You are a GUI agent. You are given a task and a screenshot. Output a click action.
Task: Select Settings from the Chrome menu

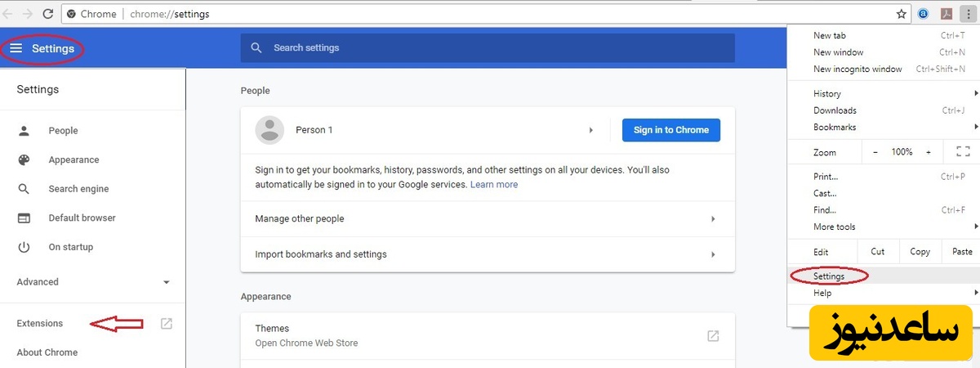tap(829, 276)
